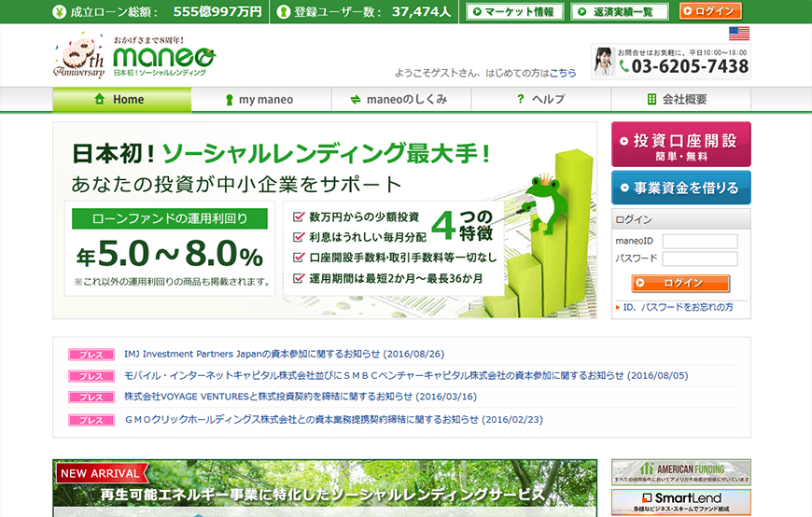Click the 年5.0～8.0% yield figure
812x517 pixels.
[x=170, y=254]
